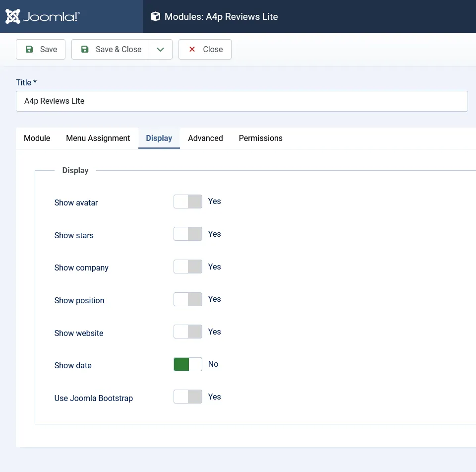Click the Joomla! logo
The width and height of the screenshot is (476, 472).
43,16
